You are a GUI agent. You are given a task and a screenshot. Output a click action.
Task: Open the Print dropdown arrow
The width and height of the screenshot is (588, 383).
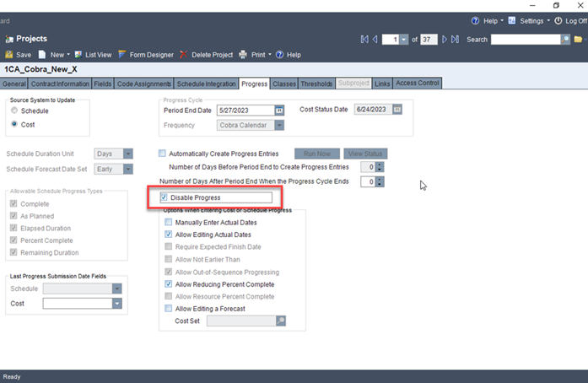(x=272, y=55)
